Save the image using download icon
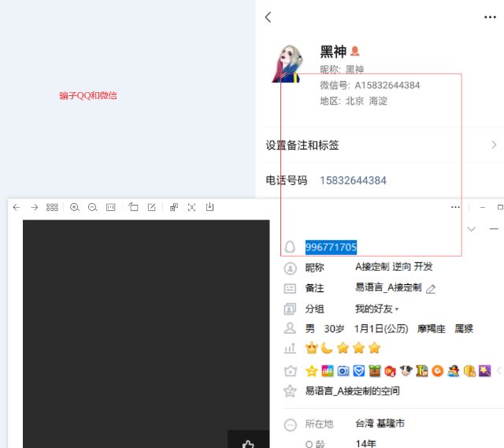The height and width of the screenshot is (448, 504). [209, 207]
